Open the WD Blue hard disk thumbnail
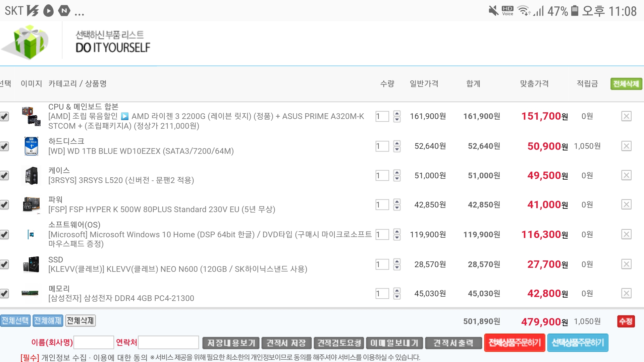The height and width of the screenshot is (362, 644). (31, 146)
